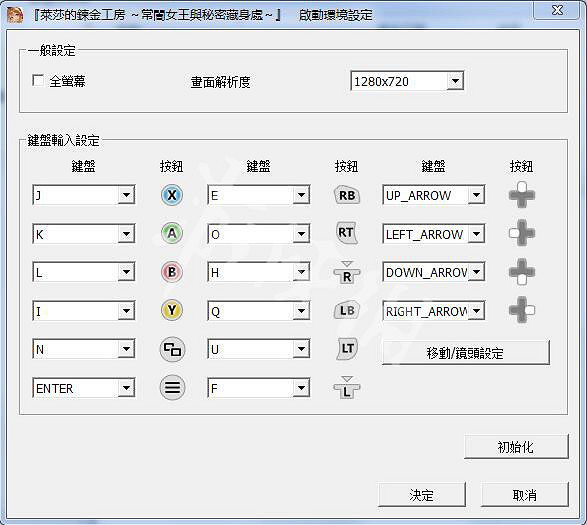Enable the 全螢幕 fullscreen checkbox
Screen dimensions: 587x525
(x=38, y=81)
